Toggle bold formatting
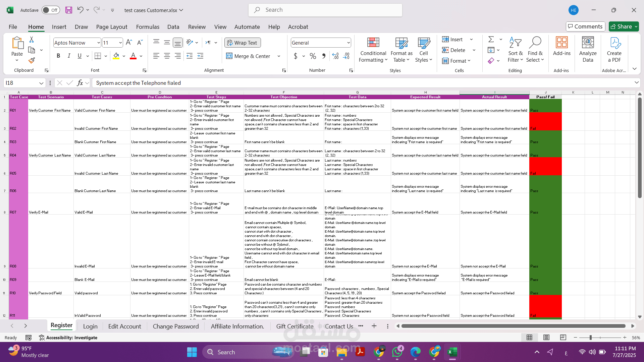This screenshot has width=644, height=362. (58, 56)
